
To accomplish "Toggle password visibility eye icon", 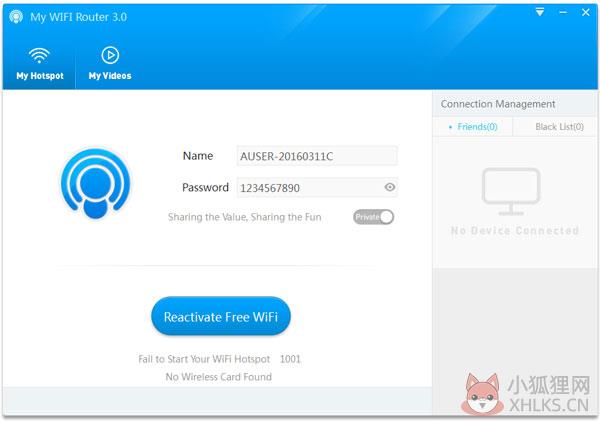I will click(x=390, y=187).
